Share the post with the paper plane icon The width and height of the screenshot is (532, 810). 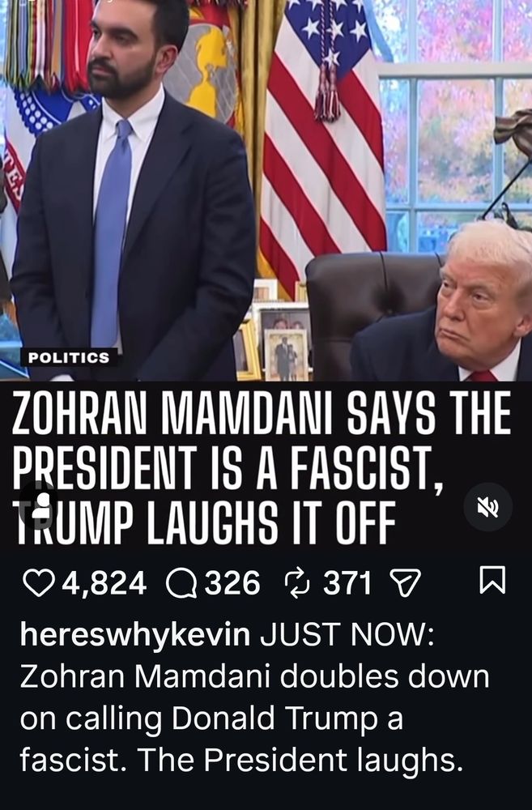coord(406,583)
